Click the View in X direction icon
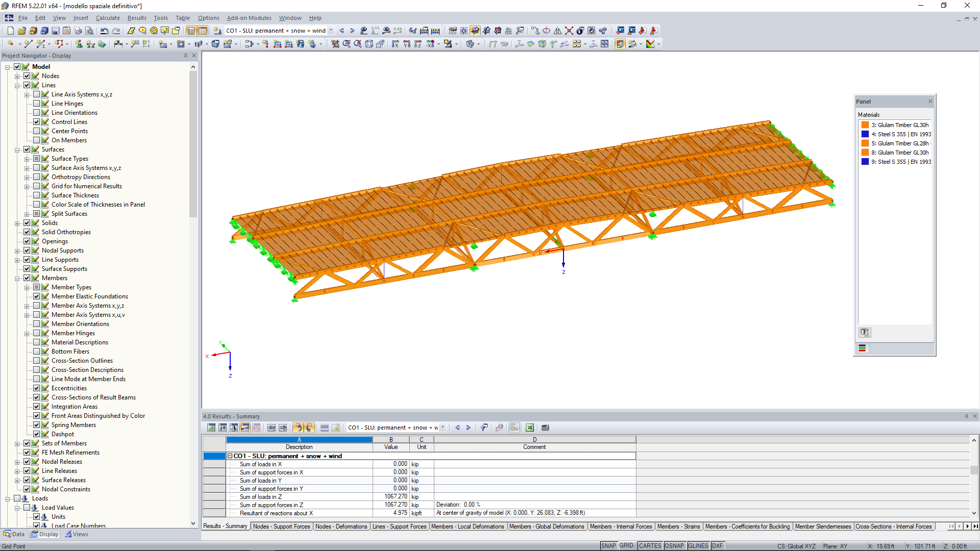 tap(395, 44)
